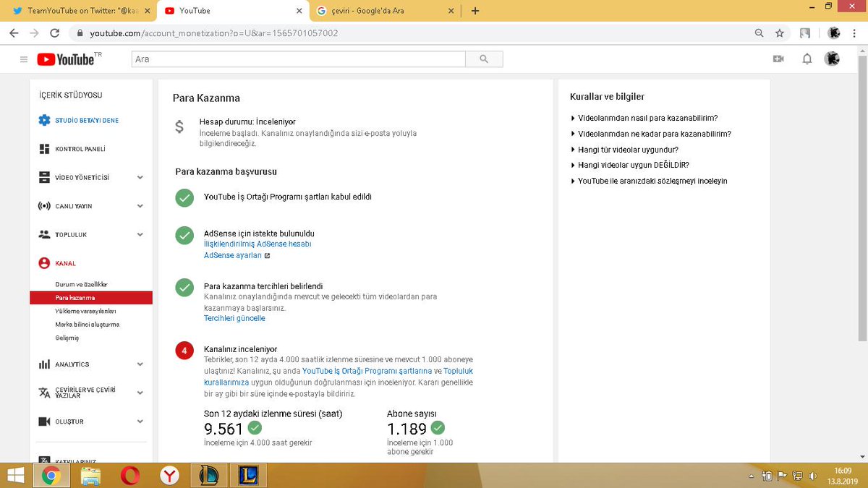
Task: Click the browser address bar URL
Action: [213, 33]
